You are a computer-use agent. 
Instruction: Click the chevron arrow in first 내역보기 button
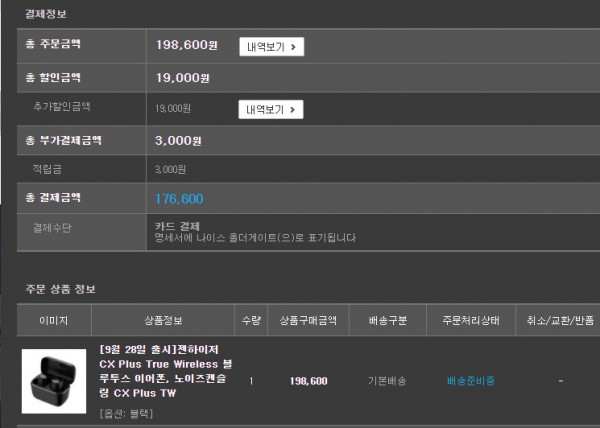coord(293,47)
